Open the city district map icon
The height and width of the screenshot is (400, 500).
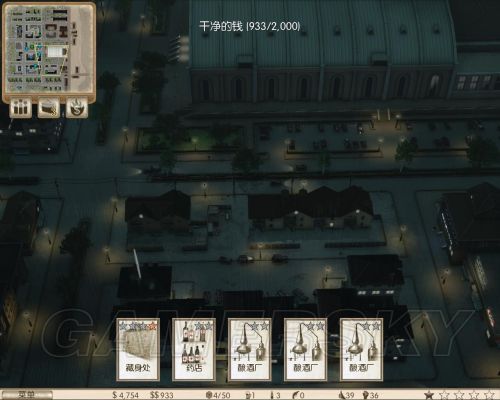[49, 108]
